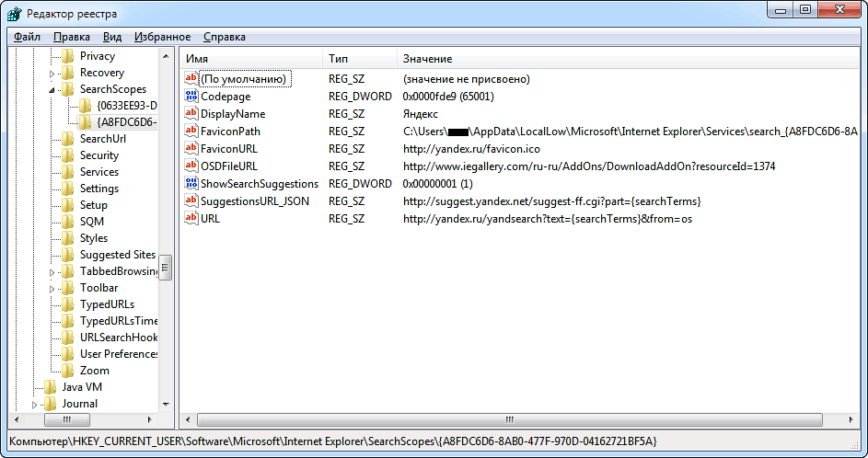Screen dimensions: 868x458
Task: Click the folder icon of the {0633EE93-D key
Action: [86, 105]
